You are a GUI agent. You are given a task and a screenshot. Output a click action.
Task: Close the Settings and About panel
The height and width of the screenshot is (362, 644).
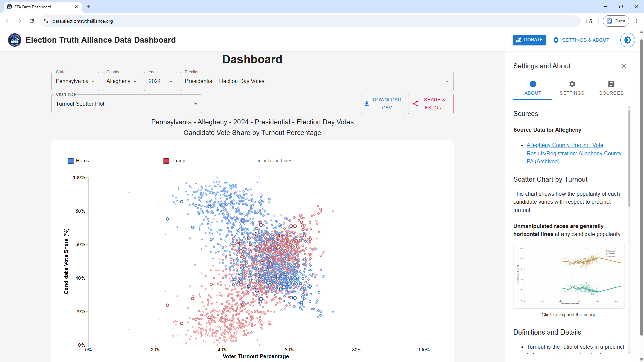pyautogui.click(x=623, y=66)
